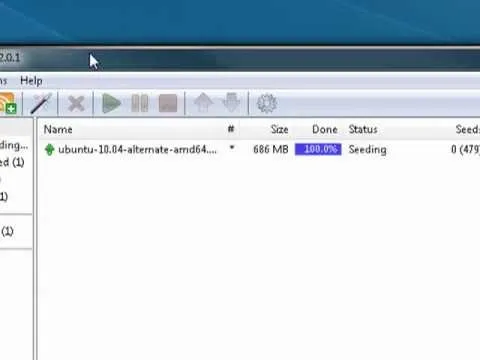Sort the list by Name column header
Screen dimensions: 480x360
point(58,129)
